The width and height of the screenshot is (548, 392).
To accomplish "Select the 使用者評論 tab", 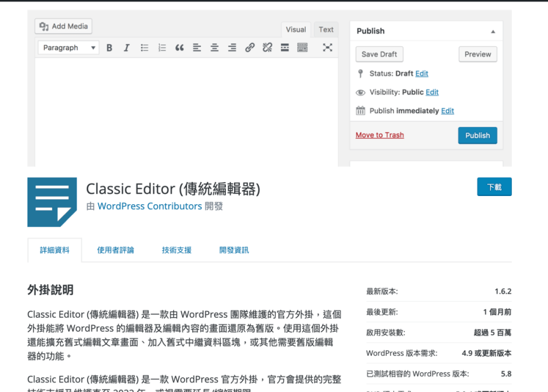I will point(115,250).
